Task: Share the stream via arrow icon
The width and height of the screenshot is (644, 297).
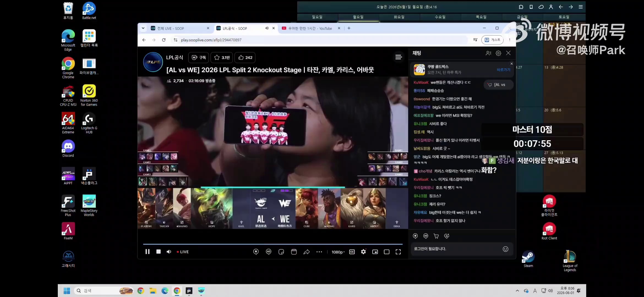Action: coord(307,252)
